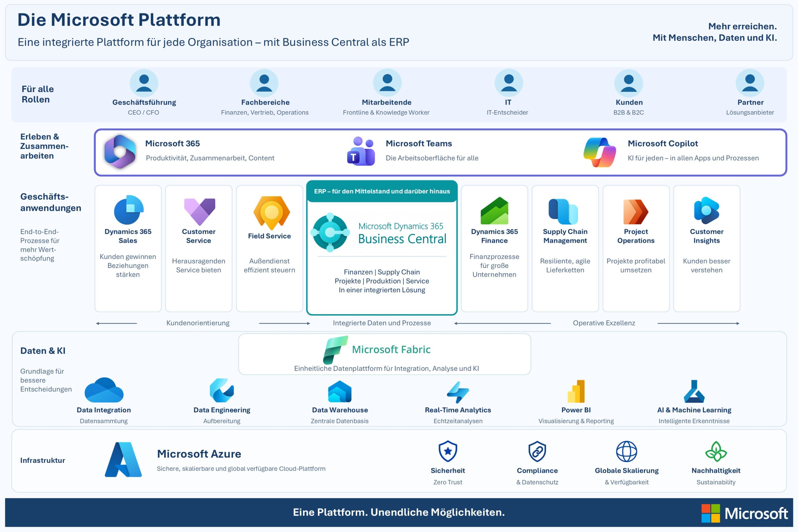The image size is (798, 532).
Task: Click the ERP Mittelstand teal header banner
Action: (x=382, y=191)
